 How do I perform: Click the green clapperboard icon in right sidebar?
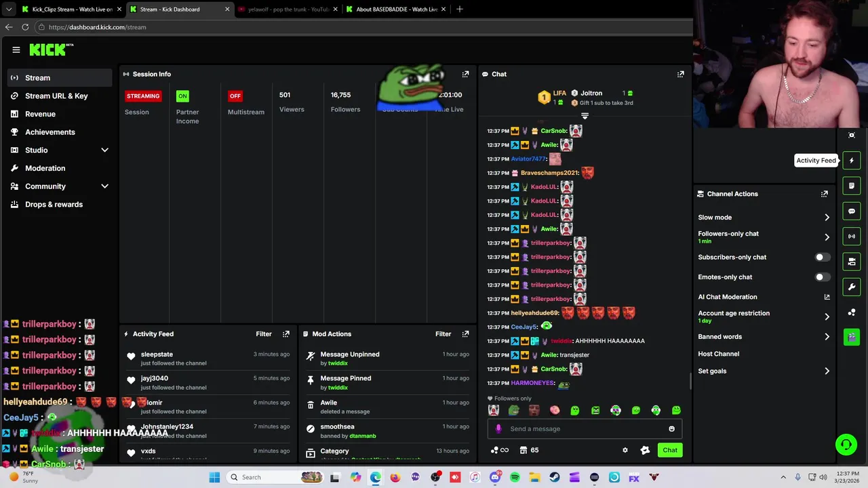(x=852, y=337)
